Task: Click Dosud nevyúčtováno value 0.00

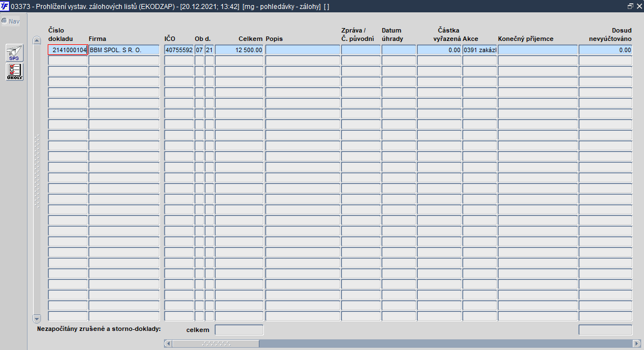Action: tap(605, 50)
